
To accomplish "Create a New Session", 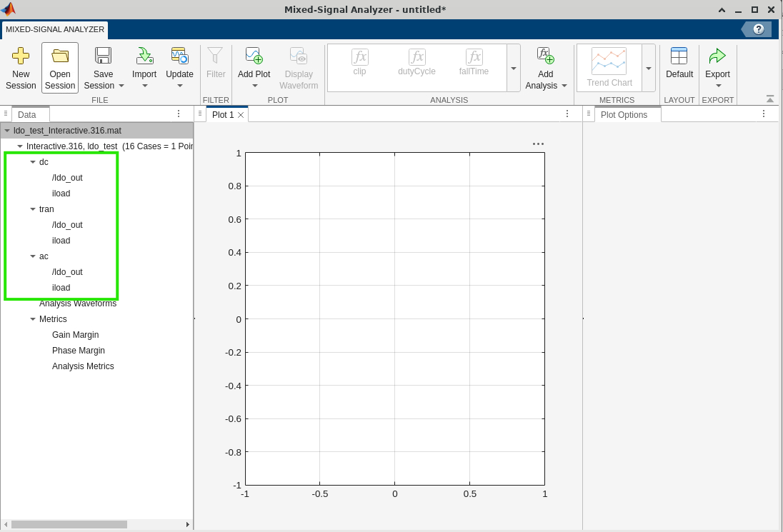I will coord(20,68).
